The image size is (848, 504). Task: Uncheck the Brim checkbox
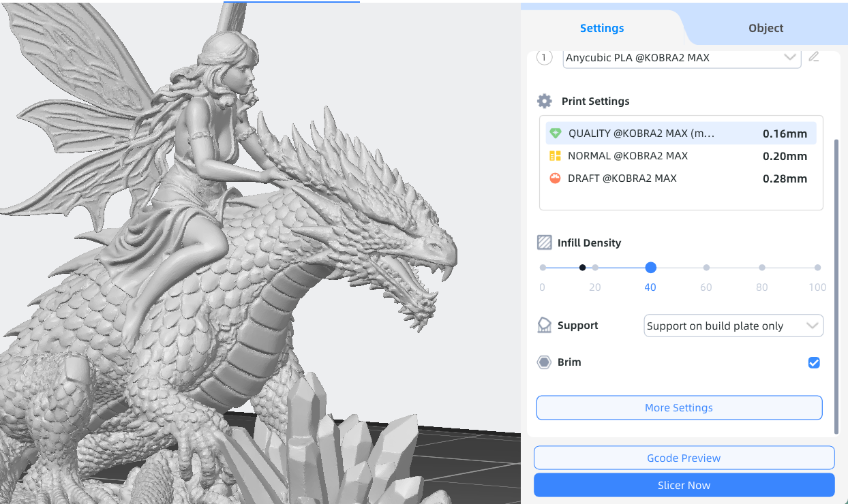point(813,363)
